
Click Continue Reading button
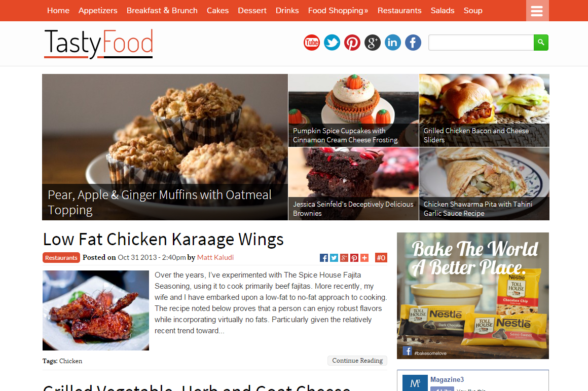coord(357,360)
